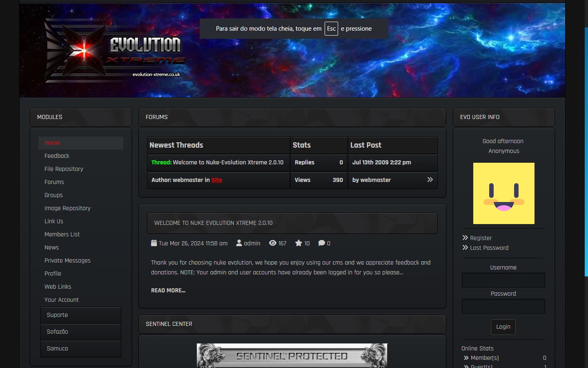Click the double chevron beside Register
Viewport: 588px width, 368px height.
(465, 238)
